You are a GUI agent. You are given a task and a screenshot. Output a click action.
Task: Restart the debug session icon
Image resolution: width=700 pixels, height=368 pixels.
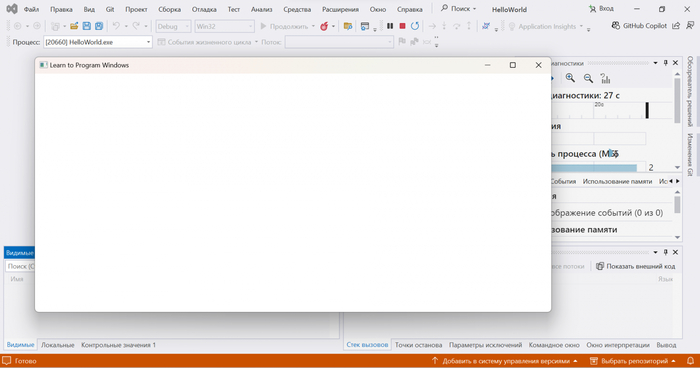click(415, 26)
